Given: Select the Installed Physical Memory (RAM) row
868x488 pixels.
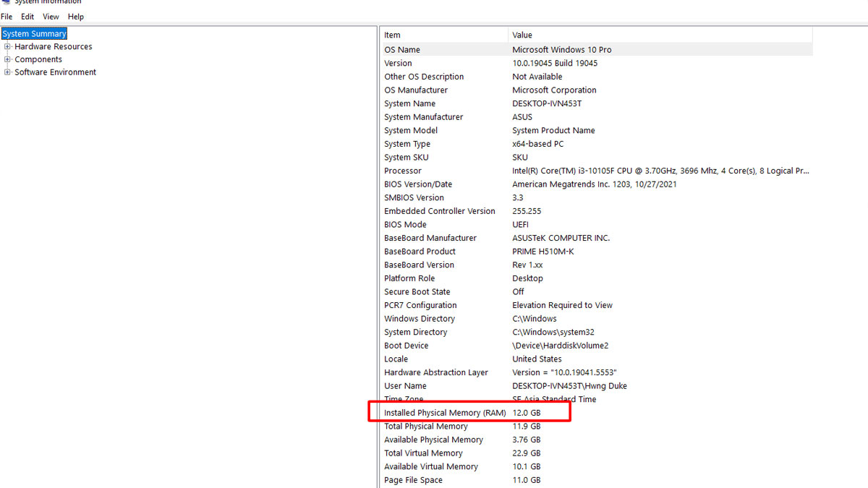Looking at the screenshot, I should click(445, 413).
